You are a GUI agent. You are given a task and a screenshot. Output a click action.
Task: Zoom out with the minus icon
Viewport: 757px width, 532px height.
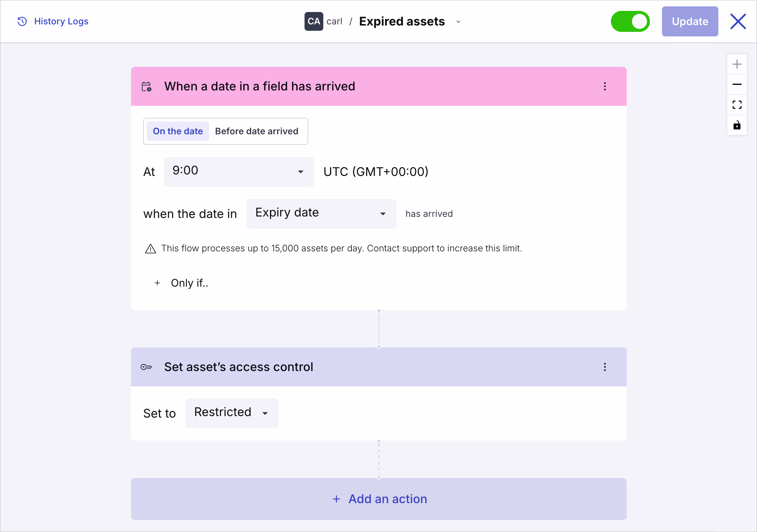737,84
